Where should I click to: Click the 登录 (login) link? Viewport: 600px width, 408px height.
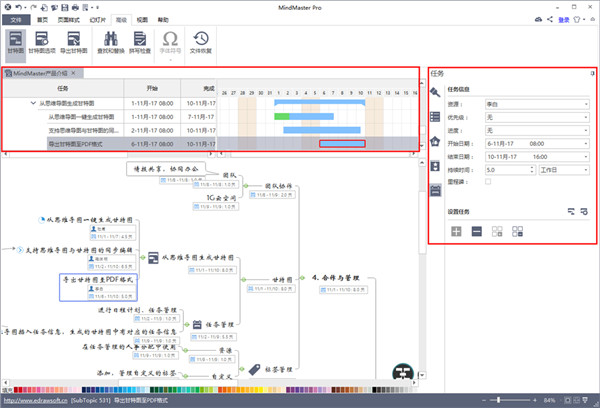[x=563, y=19]
